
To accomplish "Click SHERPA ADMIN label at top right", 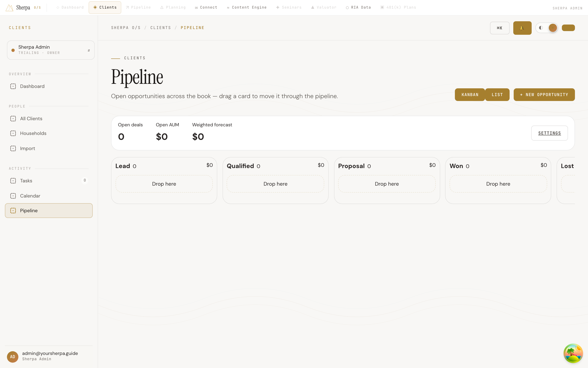I will click(567, 8).
